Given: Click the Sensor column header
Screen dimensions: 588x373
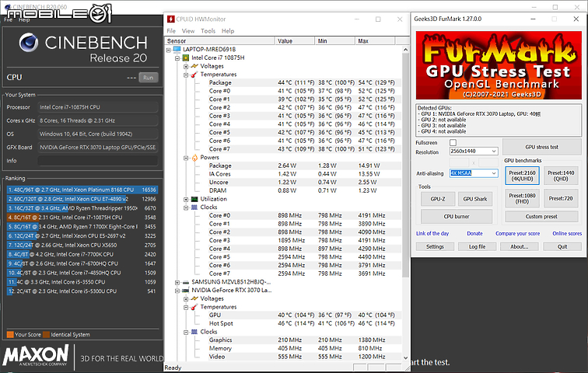Looking at the screenshot, I should 219,41.
